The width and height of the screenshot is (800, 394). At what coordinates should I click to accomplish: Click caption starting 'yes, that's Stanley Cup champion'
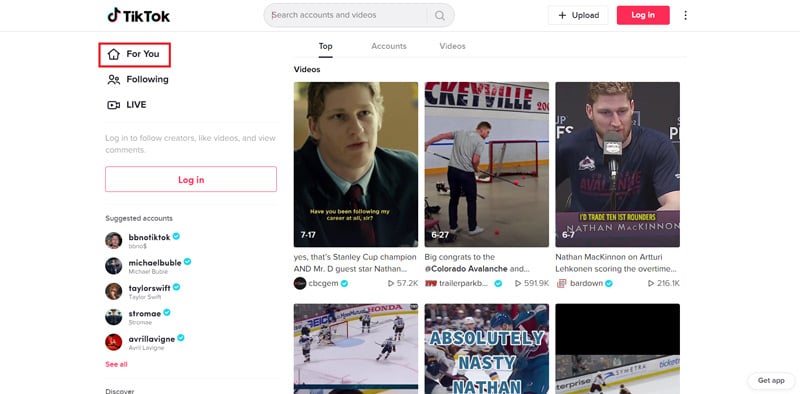point(355,263)
